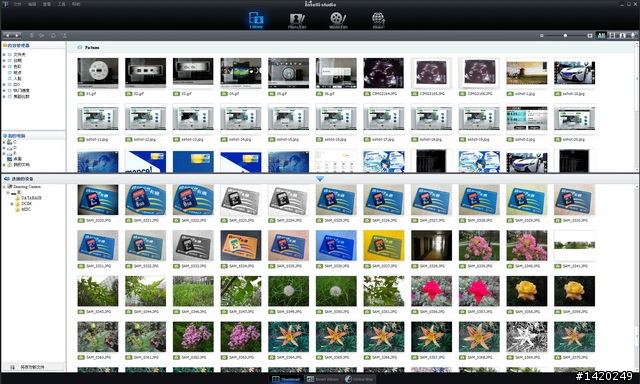
Task: Collapse the device pane with blue triangle
Action: coord(320,179)
